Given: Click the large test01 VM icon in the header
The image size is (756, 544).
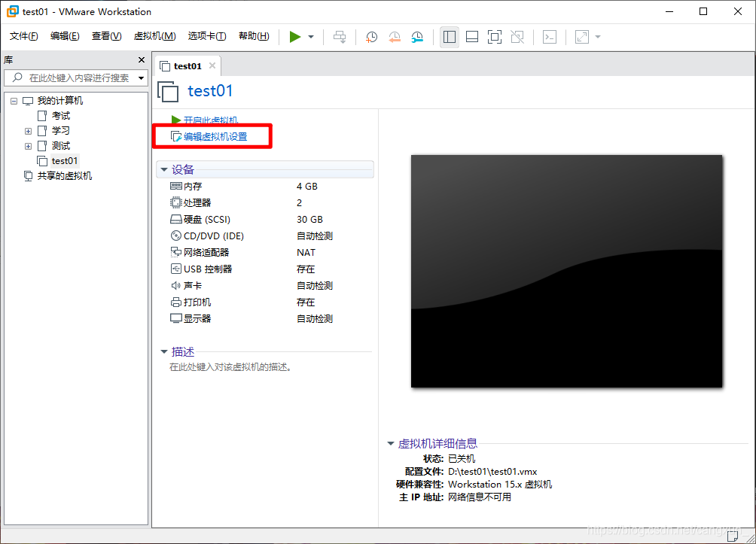Looking at the screenshot, I should 168,92.
